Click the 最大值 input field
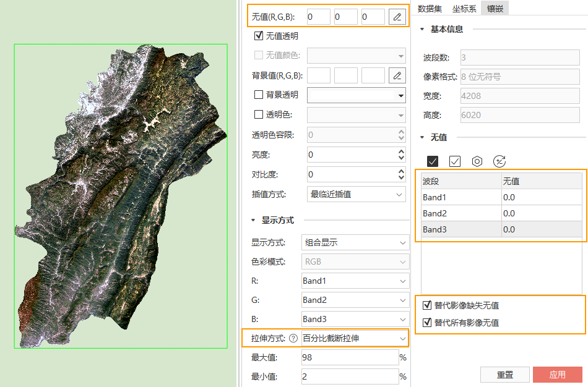Screen dimensions: 588x387 349,357
